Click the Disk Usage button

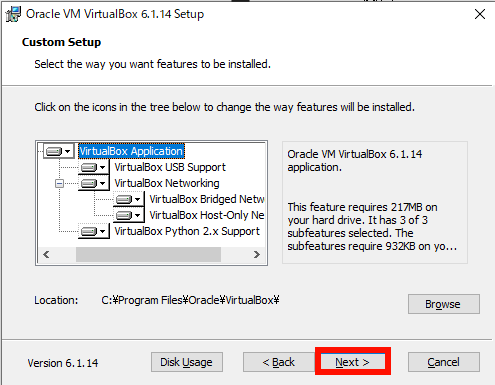(187, 362)
